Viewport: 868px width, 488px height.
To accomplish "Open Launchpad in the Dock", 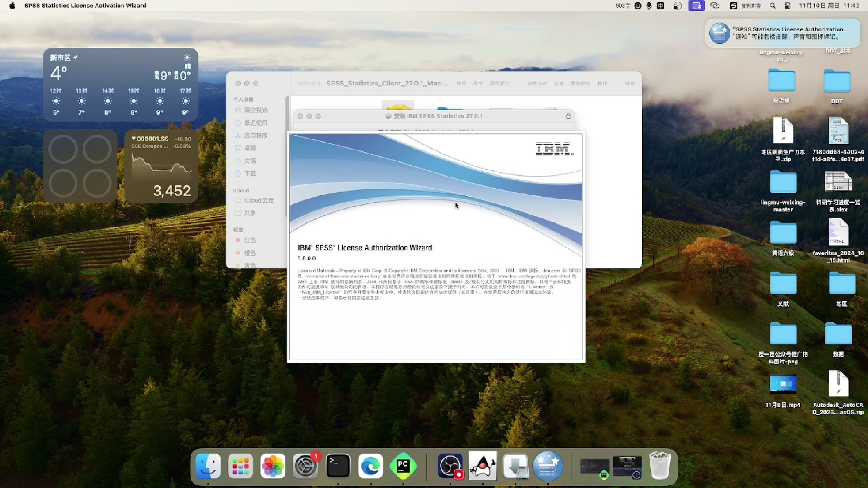I will pyautogui.click(x=241, y=466).
